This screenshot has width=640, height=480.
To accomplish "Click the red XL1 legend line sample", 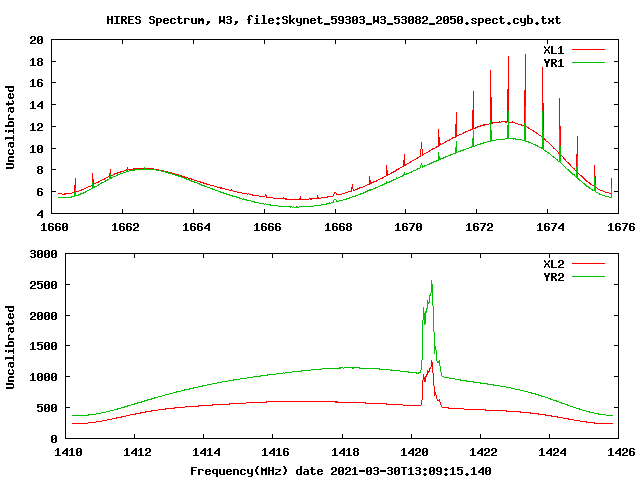I will (588, 50).
